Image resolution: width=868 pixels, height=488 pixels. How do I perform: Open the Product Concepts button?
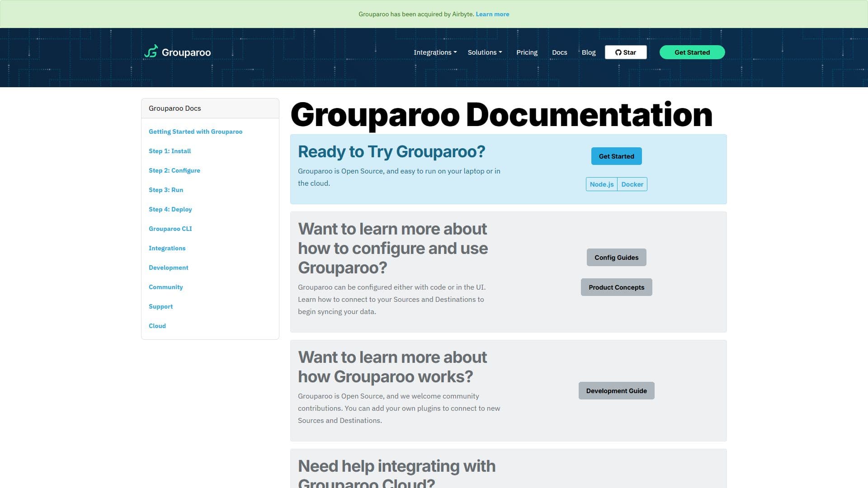tap(617, 287)
